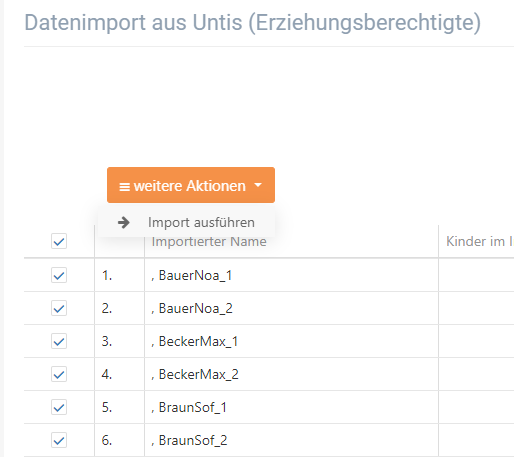This screenshot has width=514, height=457.
Task: Select the Import ausführen menu entry
Action: coord(186,222)
